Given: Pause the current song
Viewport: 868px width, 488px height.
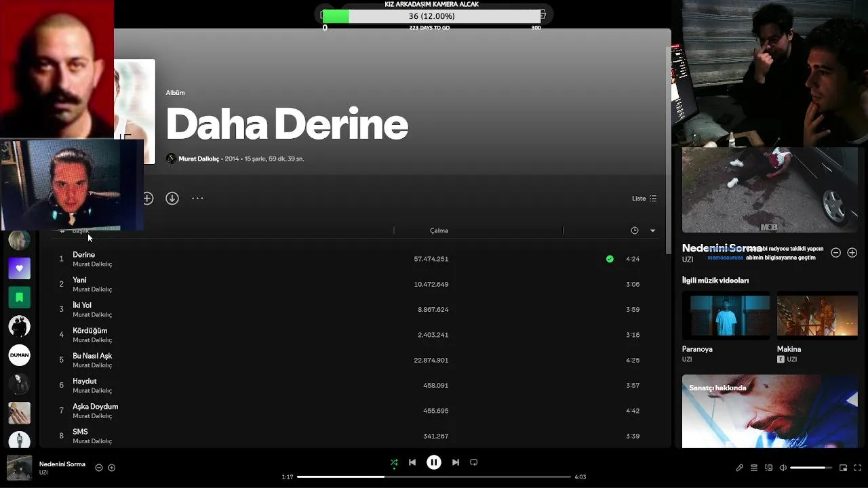Looking at the screenshot, I should tap(434, 462).
